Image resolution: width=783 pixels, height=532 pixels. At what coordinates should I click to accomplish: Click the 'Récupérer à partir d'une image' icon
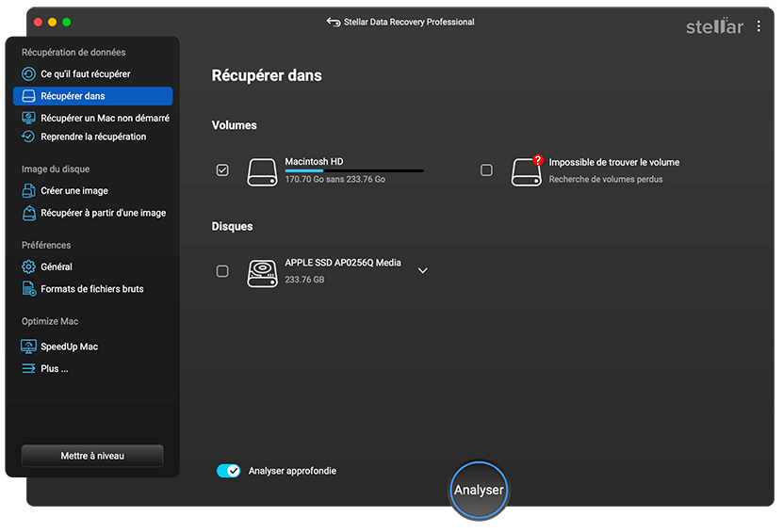[x=29, y=213]
